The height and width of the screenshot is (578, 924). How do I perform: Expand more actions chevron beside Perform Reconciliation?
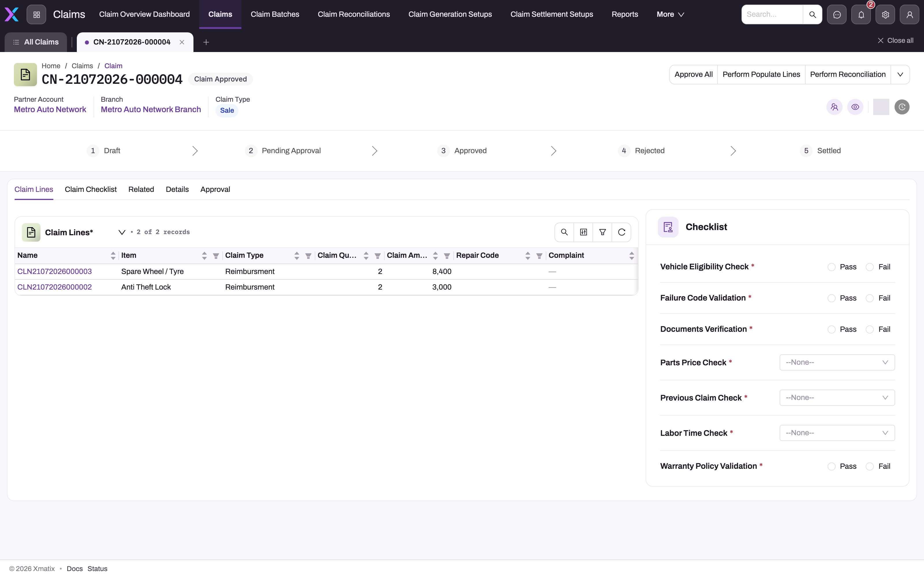(x=900, y=75)
